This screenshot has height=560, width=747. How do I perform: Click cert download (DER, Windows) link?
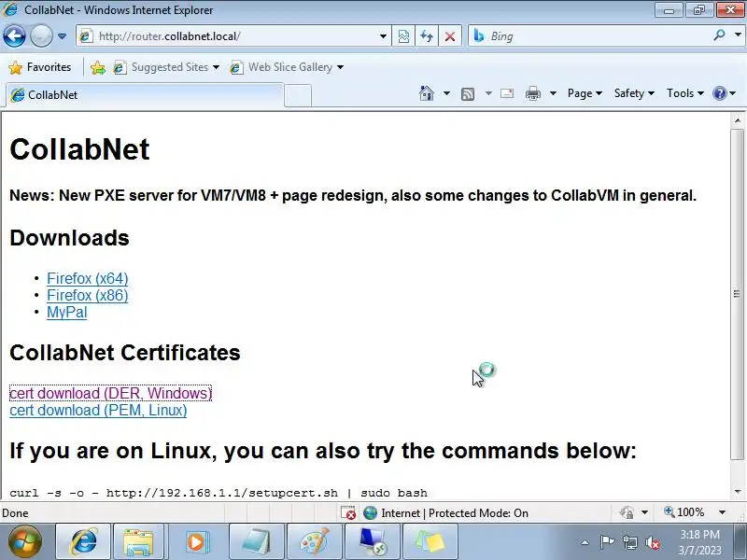click(110, 393)
